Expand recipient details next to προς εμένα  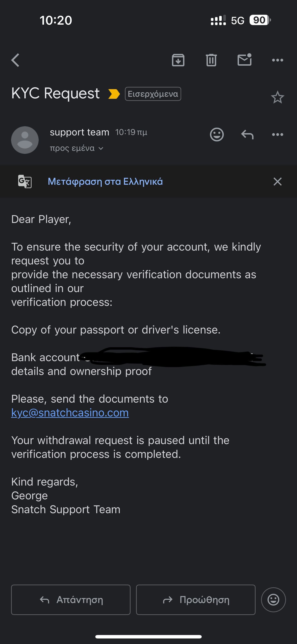point(101,149)
